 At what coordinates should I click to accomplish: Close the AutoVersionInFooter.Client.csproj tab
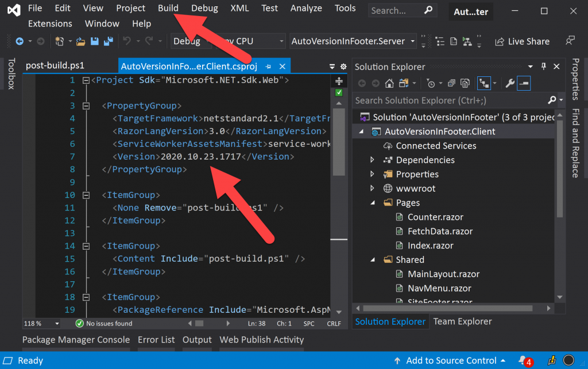283,67
